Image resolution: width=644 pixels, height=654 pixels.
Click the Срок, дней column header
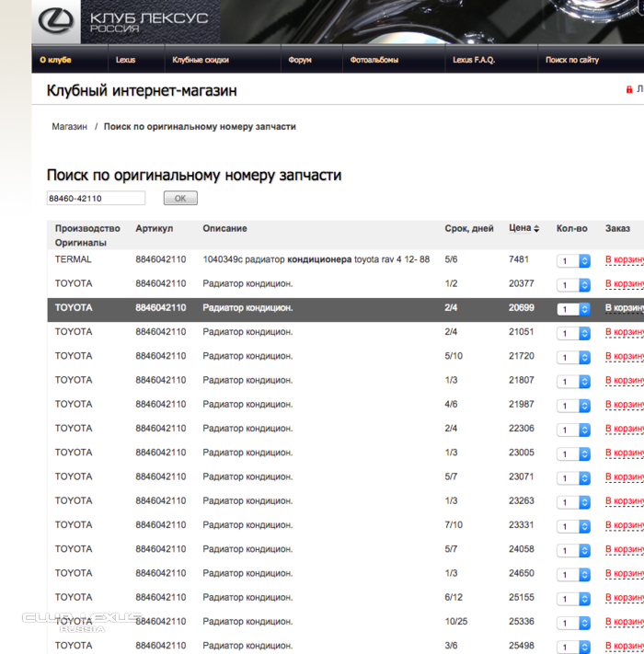pos(469,228)
